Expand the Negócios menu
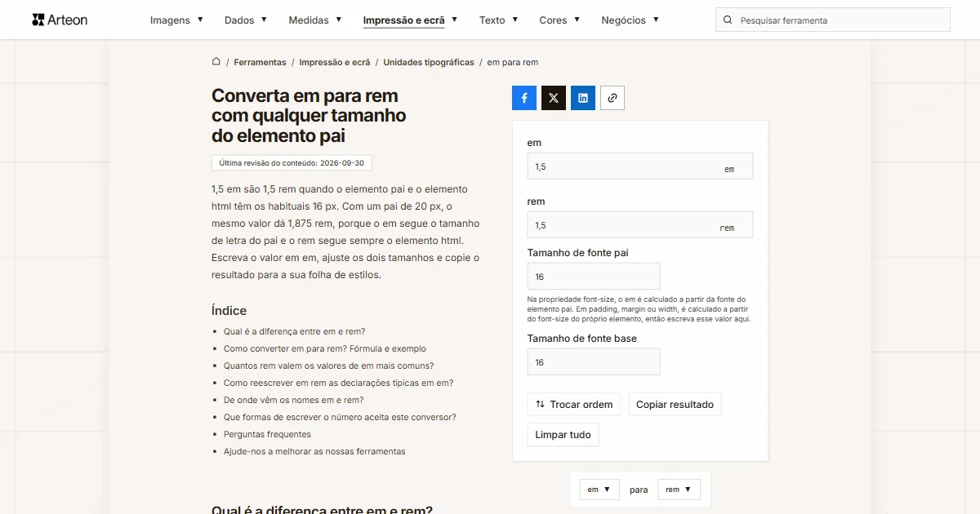Image resolution: width=980 pixels, height=514 pixels. [630, 20]
